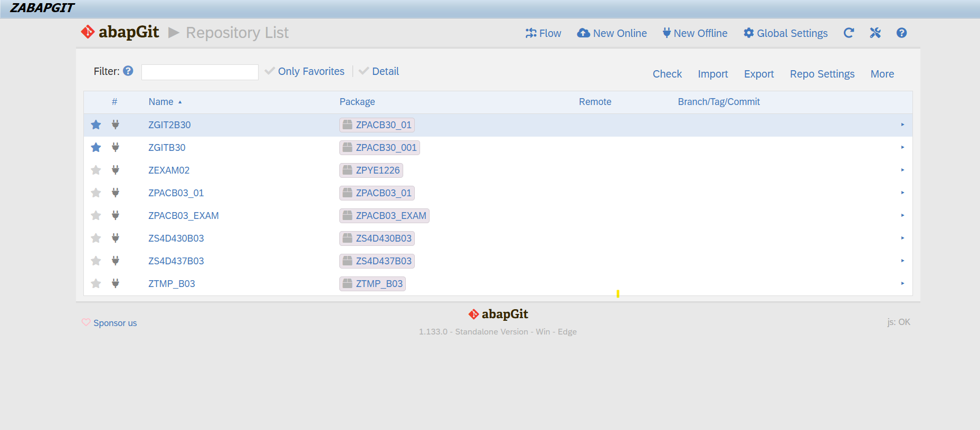Screen dimensions: 980x430
Task: Click the refresh icon in header
Action: click(x=849, y=33)
